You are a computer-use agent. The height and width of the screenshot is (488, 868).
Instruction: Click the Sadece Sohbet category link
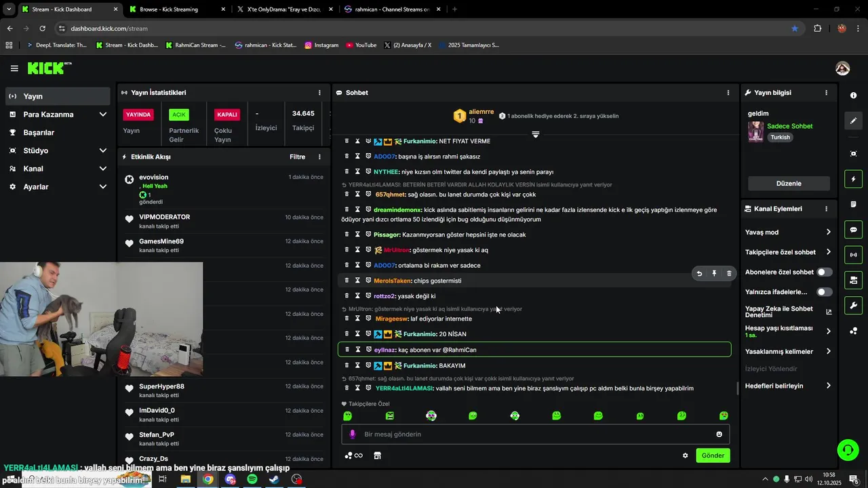pos(789,126)
